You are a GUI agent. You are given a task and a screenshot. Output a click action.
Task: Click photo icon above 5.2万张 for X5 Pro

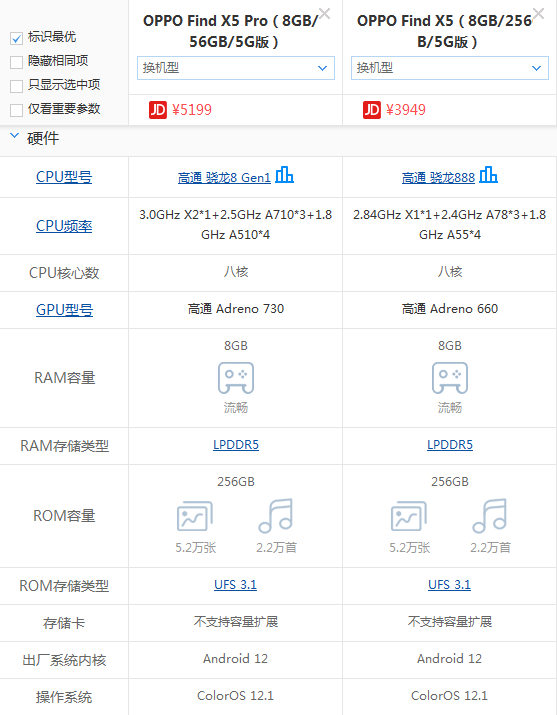point(195,516)
